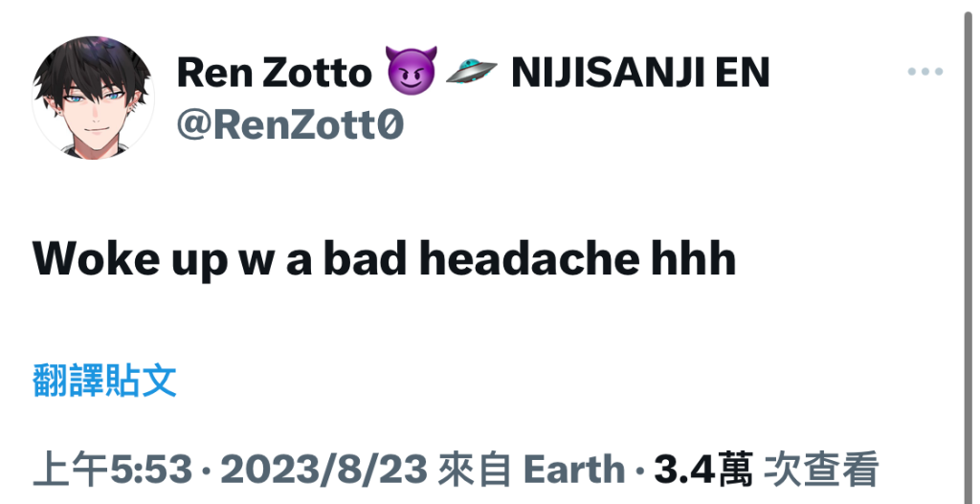Open the Ren Zotto display name

pos(275,73)
